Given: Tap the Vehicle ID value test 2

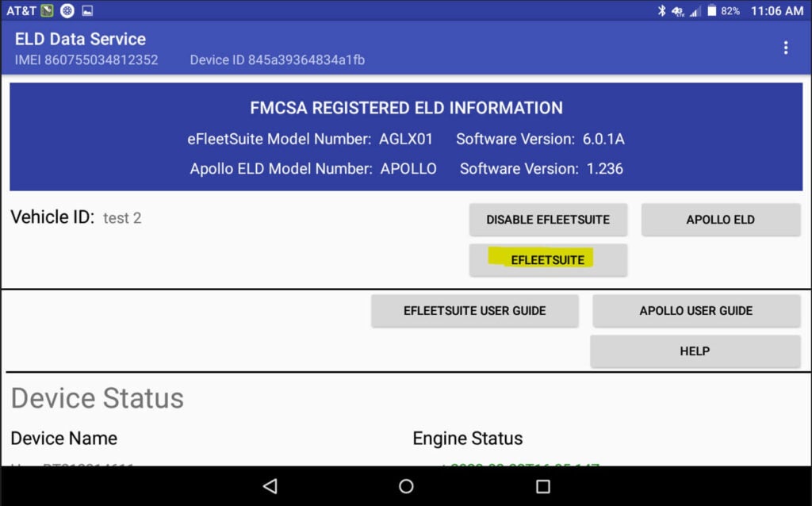Looking at the screenshot, I should click(x=122, y=218).
